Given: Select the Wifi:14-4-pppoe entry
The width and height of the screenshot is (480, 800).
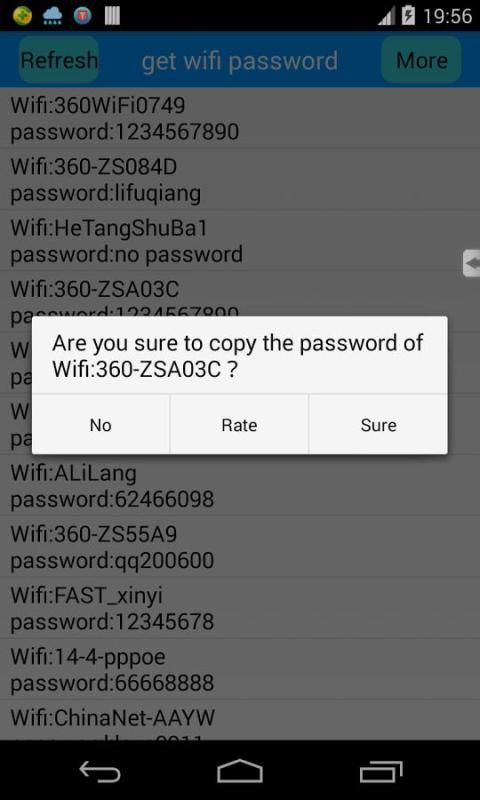Looking at the screenshot, I should (x=240, y=669).
